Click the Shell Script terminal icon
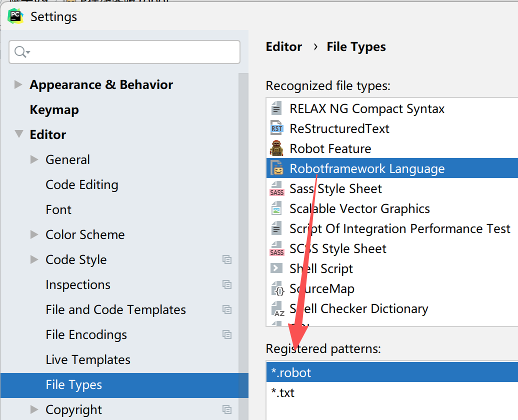518x420 pixels. point(276,268)
